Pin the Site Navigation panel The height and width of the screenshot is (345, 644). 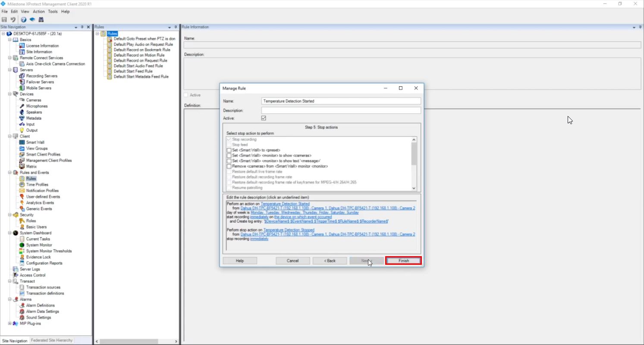point(81,27)
